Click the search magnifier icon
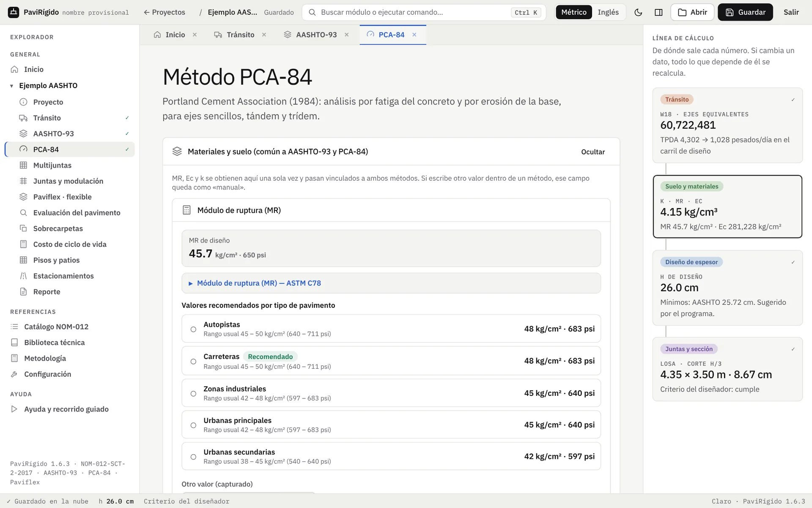Viewport: 812px width, 508px height. (x=312, y=12)
